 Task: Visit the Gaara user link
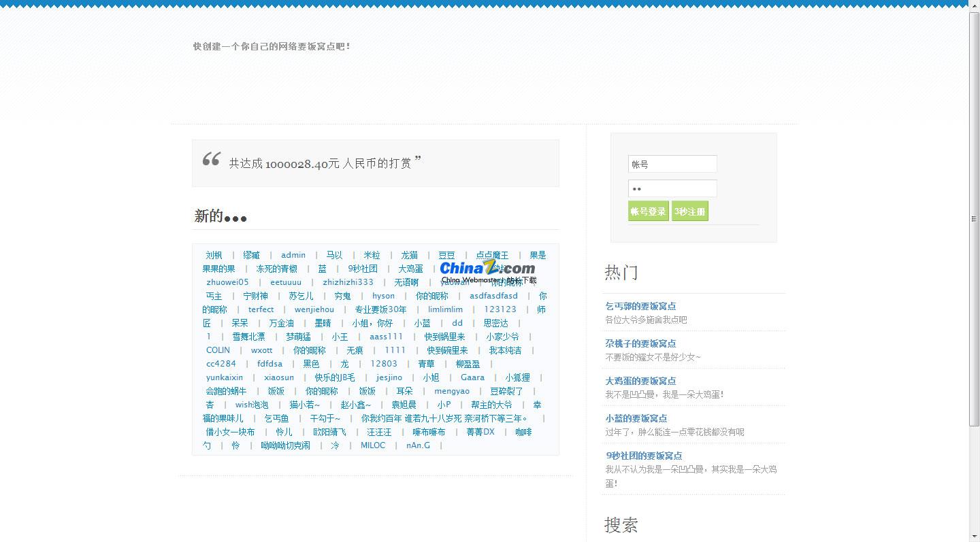click(x=472, y=377)
